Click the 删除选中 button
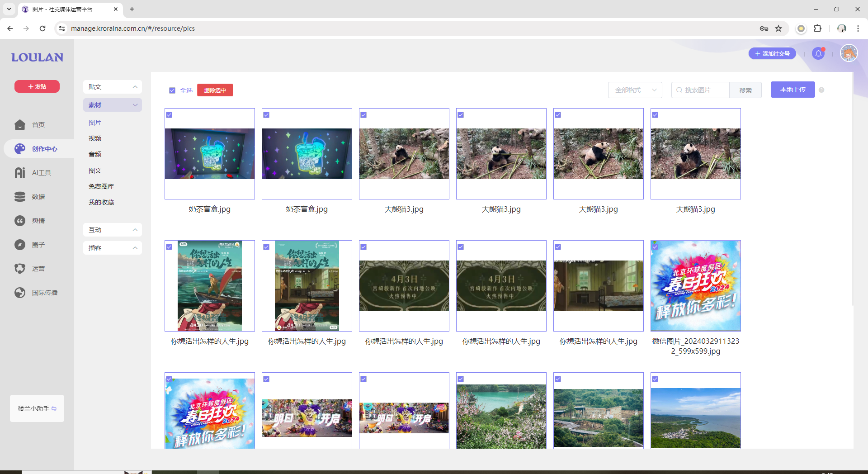The image size is (868, 474). coord(215,90)
